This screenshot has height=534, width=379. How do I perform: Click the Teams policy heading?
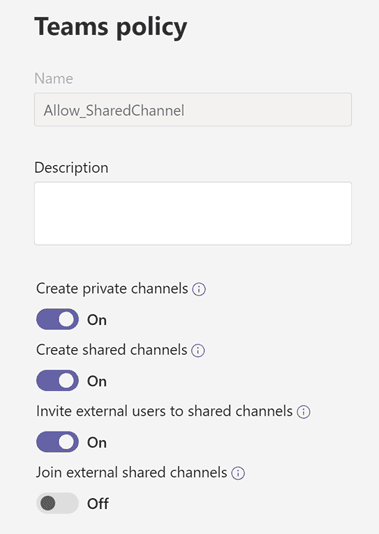point(111,28)
